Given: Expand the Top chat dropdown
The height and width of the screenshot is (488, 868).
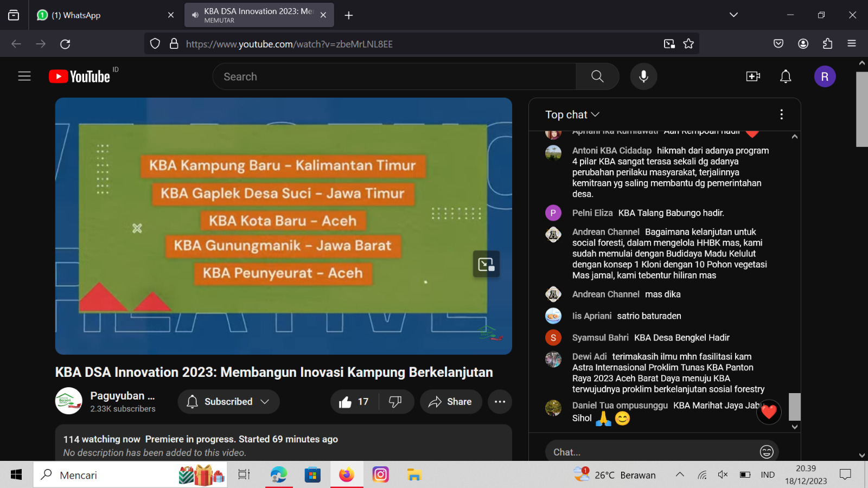Looking at the screenshot, I should click(x=572, y=114).
